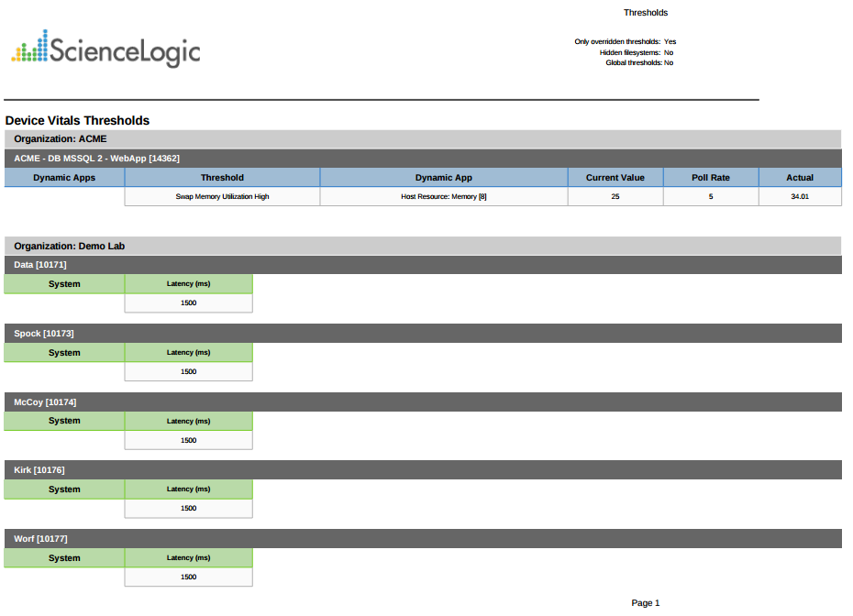Click the Actual value 34.01
This screenshot has height=616, width=853.
pyautogui.click(x=800, y=197)
